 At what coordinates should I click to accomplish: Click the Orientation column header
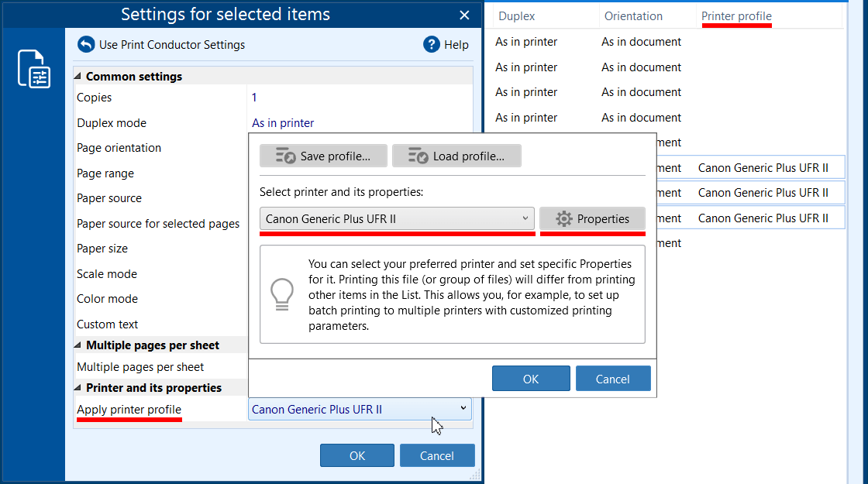coord(633,16)
